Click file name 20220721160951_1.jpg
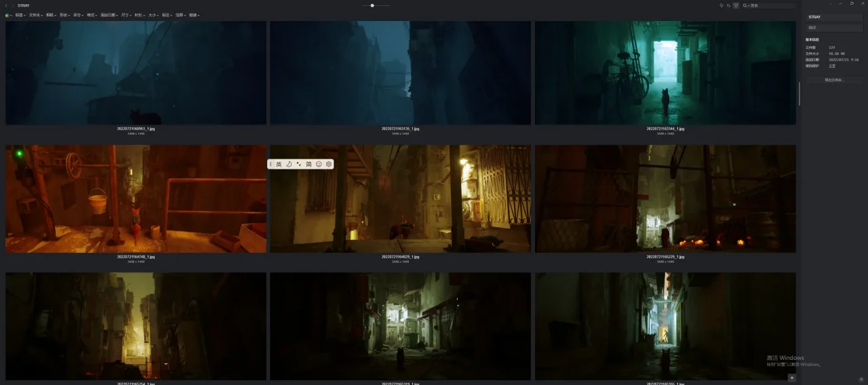 tap(136, 128)
